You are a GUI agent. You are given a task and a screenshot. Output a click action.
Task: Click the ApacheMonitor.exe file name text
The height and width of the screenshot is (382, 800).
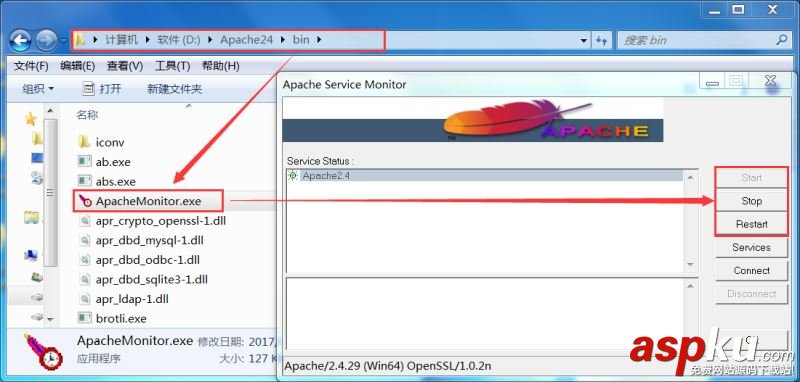[148, 201]
